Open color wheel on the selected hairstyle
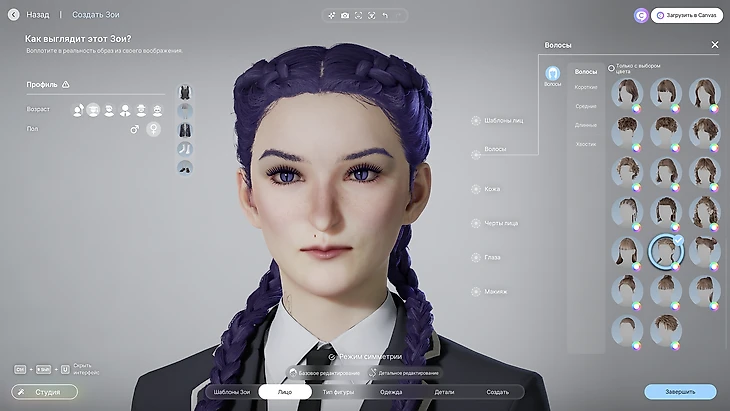This screenshot has width=730, height=411. point(675,267)
